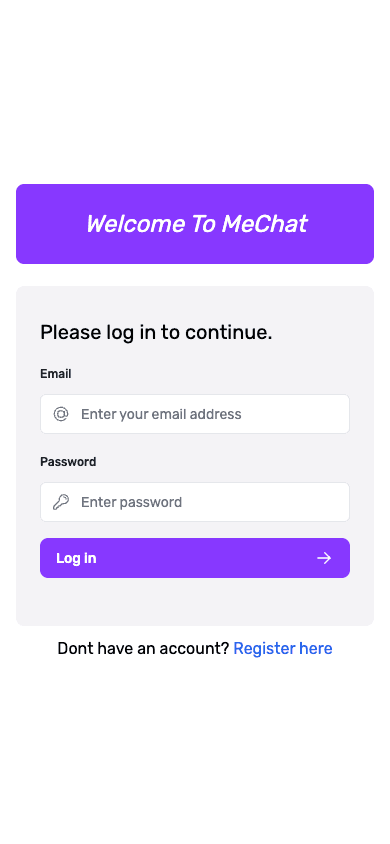The image size is (390, 844).
Task: Click the Email field label
Action: pyautogui.click(x=56, y=374)
